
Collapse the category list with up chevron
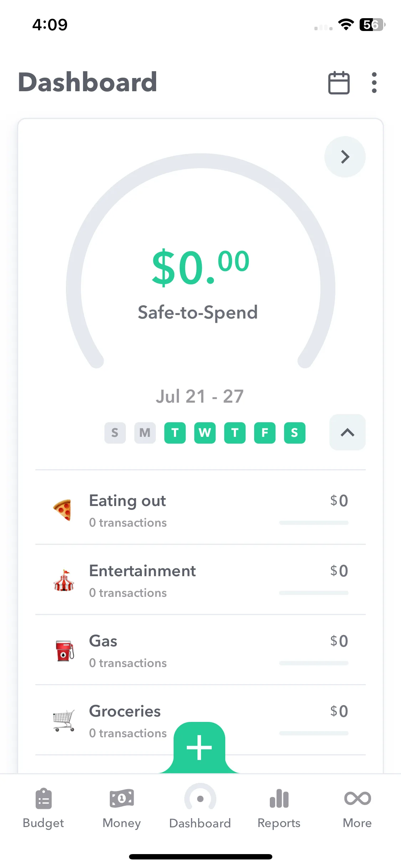[348, 432]
